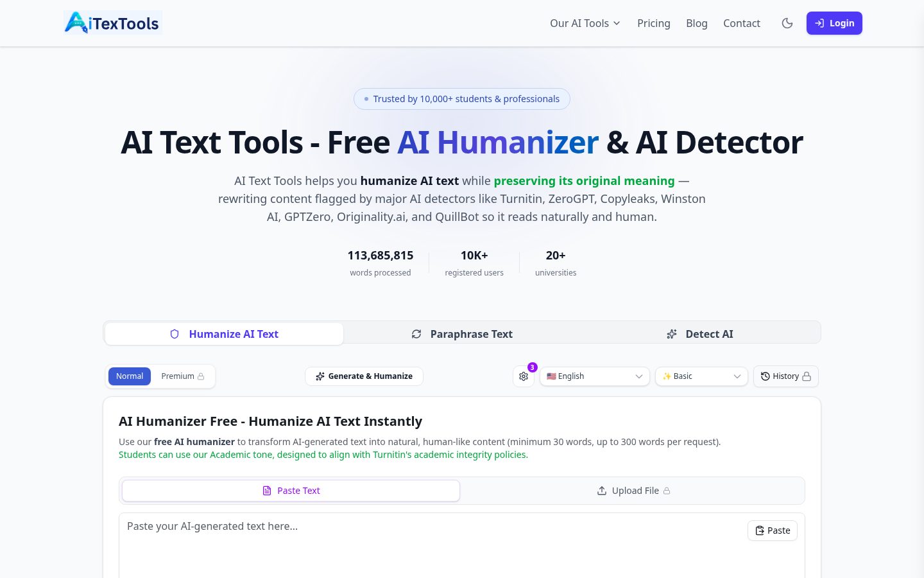Screen dimensions: 924x578
Task: Open the locked History button
Action: click(x=786, y=376)
